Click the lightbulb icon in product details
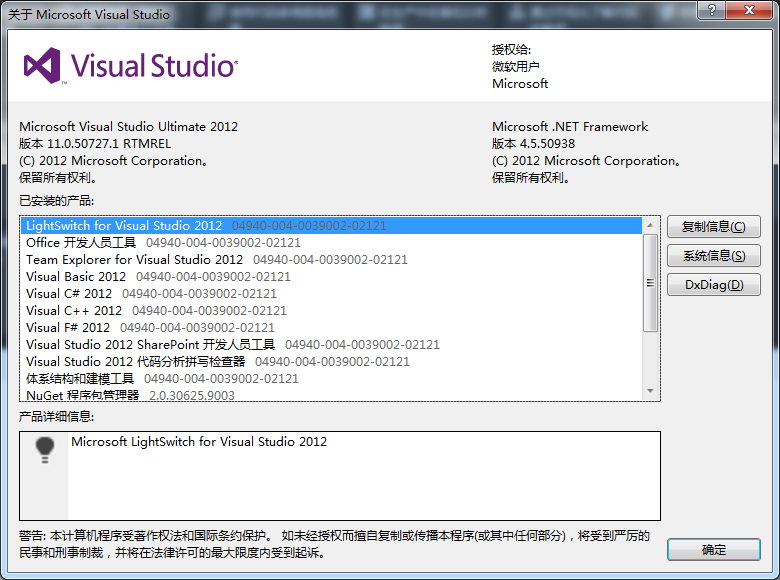 coord(45,450)
